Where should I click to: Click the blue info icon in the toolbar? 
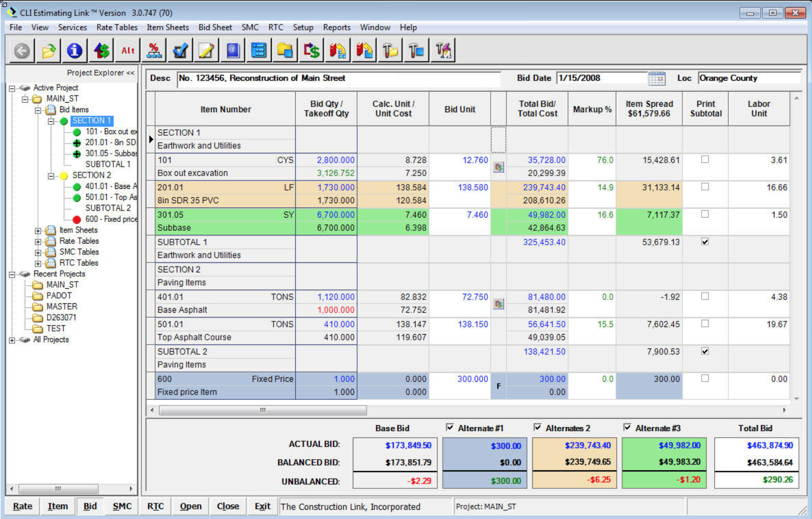click(x=74, y=51)
